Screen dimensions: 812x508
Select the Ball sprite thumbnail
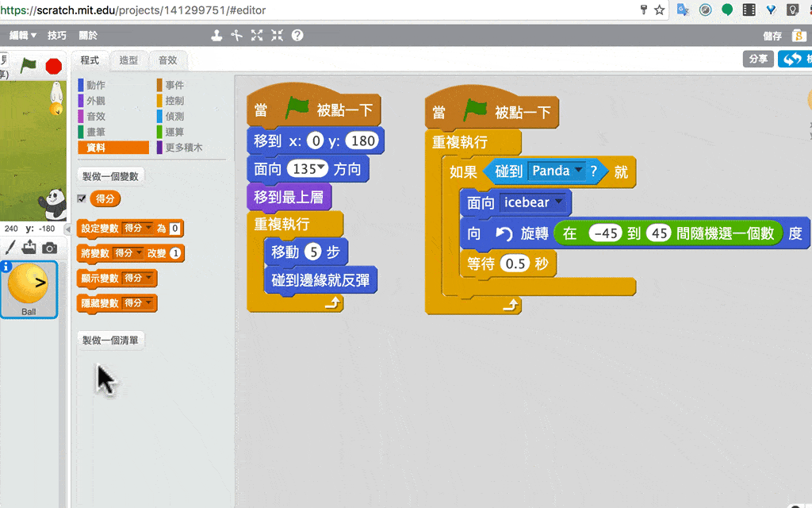[x=29, y=289]
